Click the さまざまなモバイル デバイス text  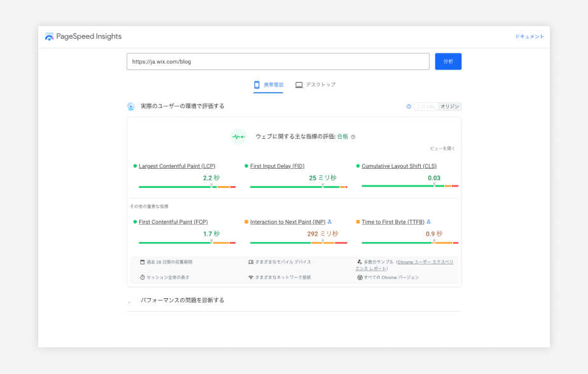(x=283, y=262)
